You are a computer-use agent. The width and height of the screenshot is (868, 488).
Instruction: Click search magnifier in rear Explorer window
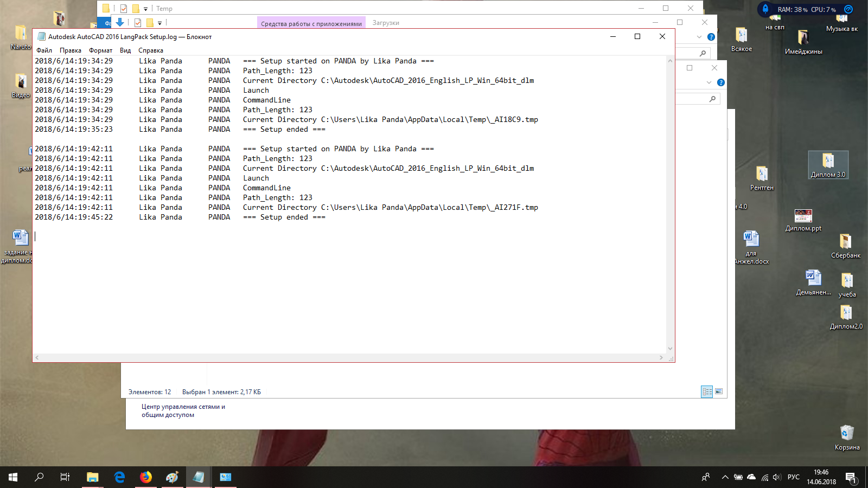coord(712,99)
